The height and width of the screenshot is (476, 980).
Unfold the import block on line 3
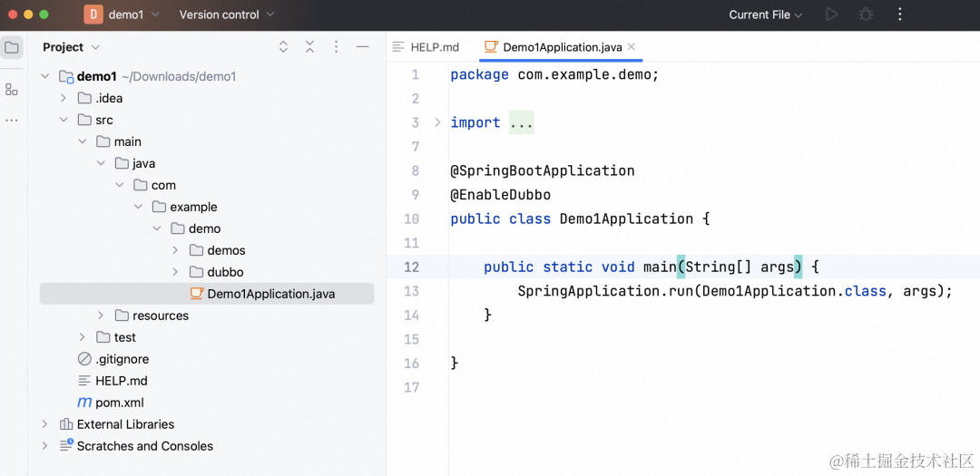[437, 122]
